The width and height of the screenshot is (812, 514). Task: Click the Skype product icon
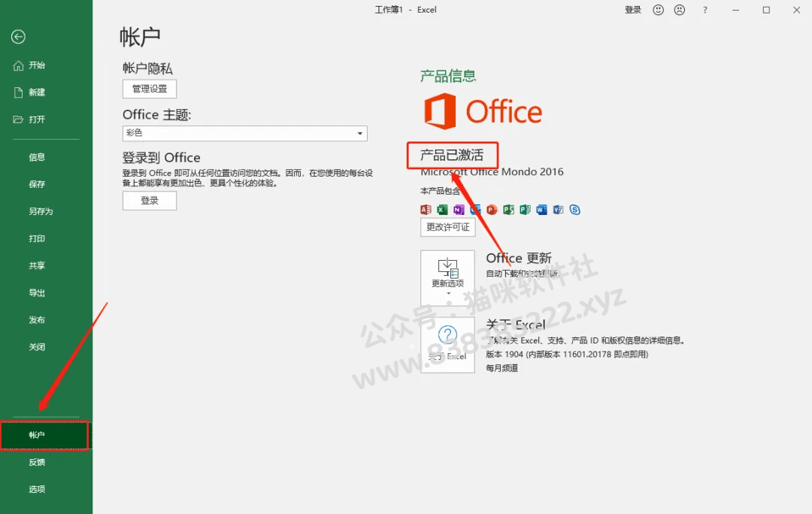point(575,210)
